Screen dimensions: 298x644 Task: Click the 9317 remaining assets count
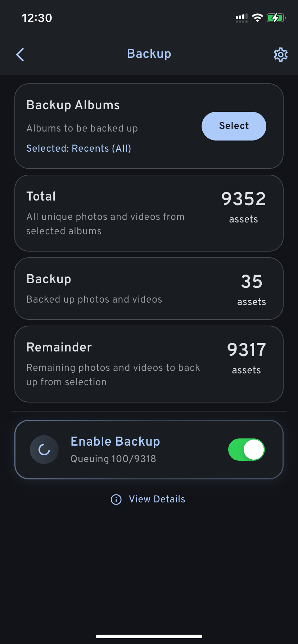point(247,350)
